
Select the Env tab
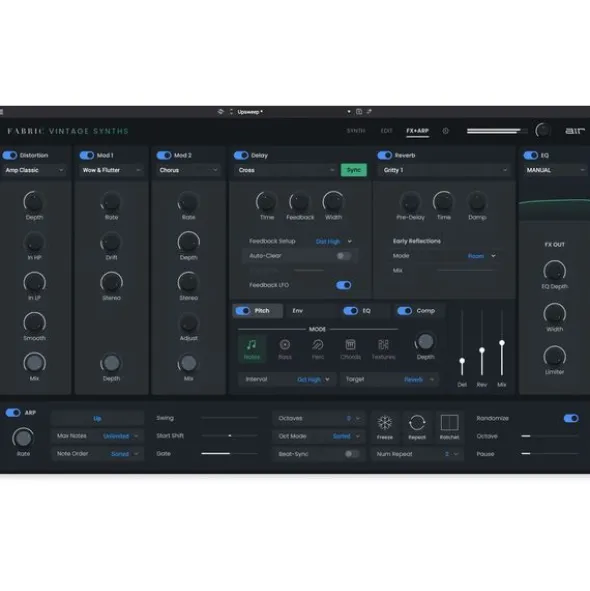(297, 311)
